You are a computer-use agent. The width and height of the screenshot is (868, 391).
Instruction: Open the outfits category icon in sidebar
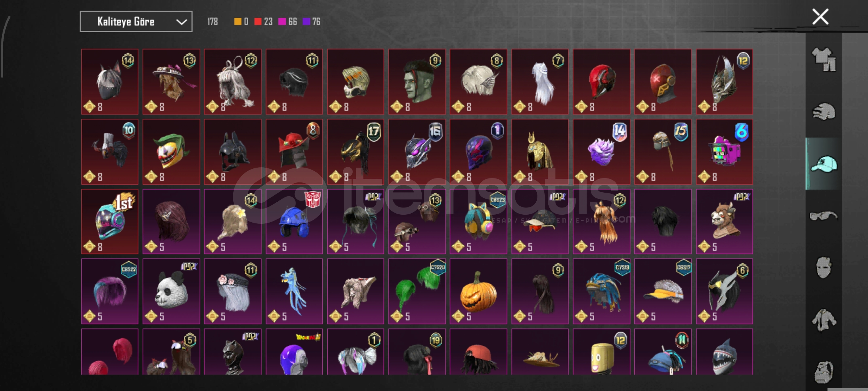(x=824, y=59)
